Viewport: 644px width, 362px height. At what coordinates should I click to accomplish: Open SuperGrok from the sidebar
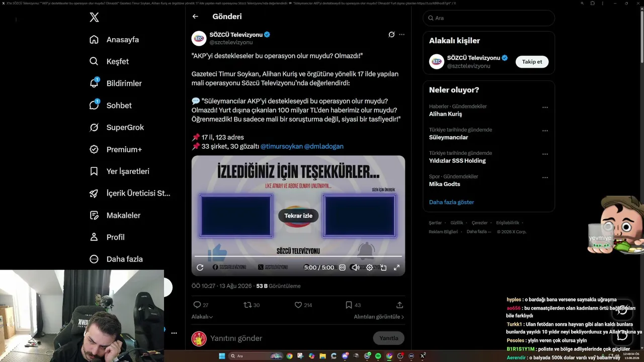pos(116,127)
